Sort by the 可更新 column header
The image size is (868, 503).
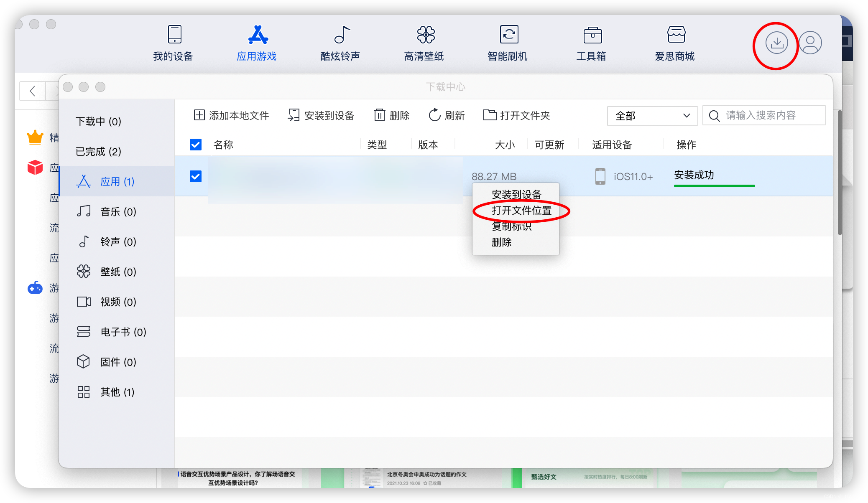549,145
